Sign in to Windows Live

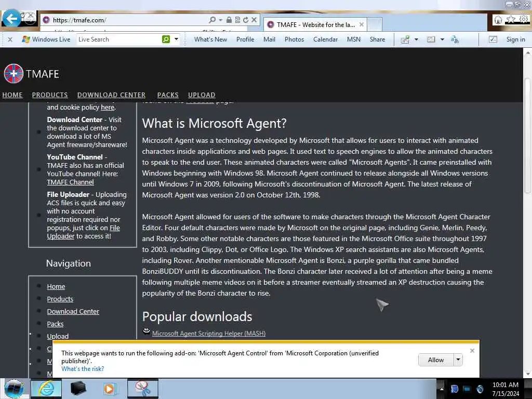515,39
